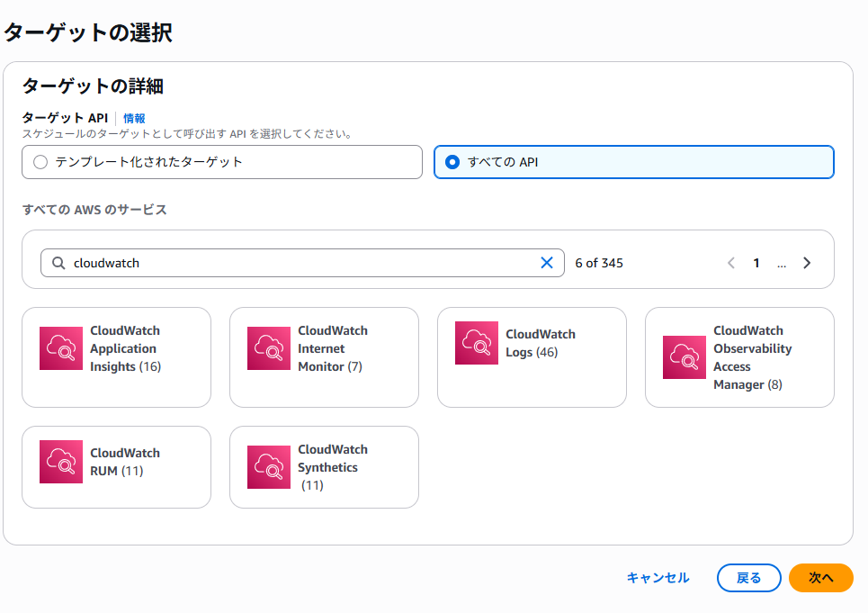Choose CloudWatch Observability Access Manager (8) label
This screenshot has height=613, width=868.
coord(752,357)
